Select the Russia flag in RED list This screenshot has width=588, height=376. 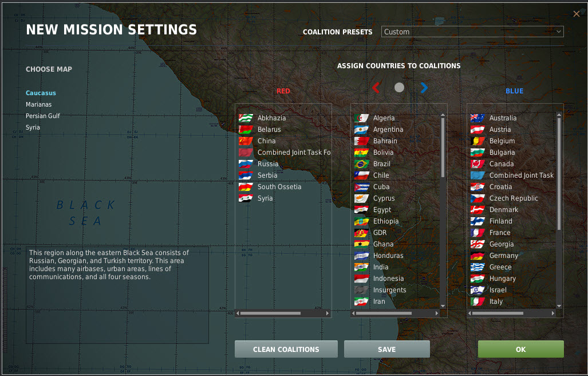point(246,164)
